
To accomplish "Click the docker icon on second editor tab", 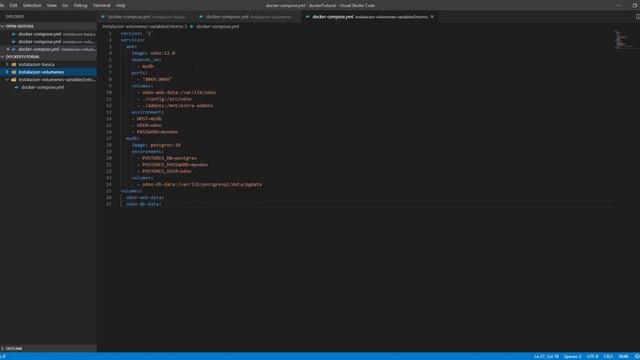I will pyautogui.click(x=201, y=17).
